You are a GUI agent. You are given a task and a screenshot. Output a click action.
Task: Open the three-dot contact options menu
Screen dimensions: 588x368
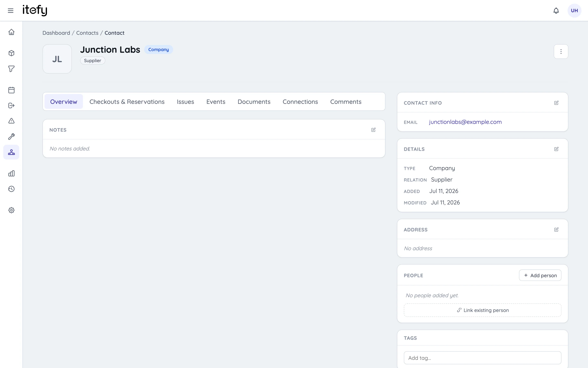point(561,52)
